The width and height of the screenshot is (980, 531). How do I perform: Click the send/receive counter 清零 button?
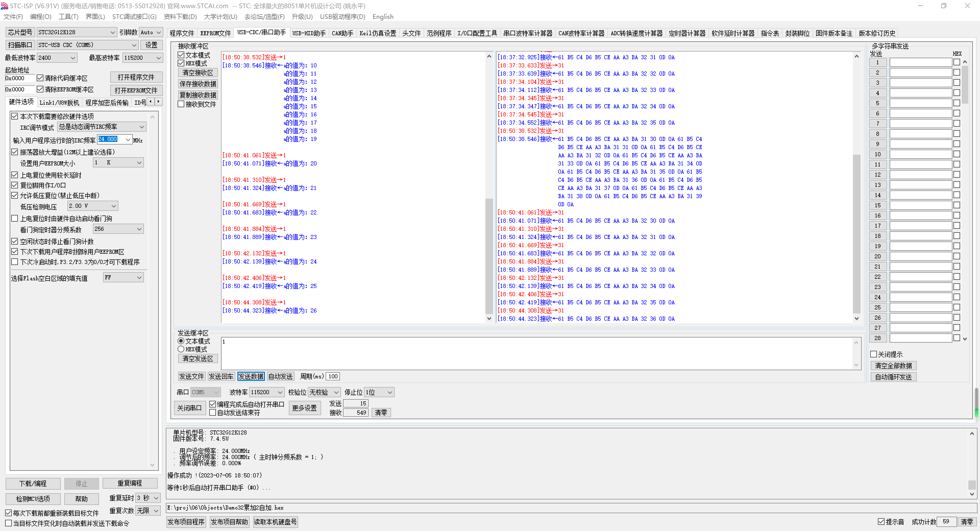click(381, 412)
